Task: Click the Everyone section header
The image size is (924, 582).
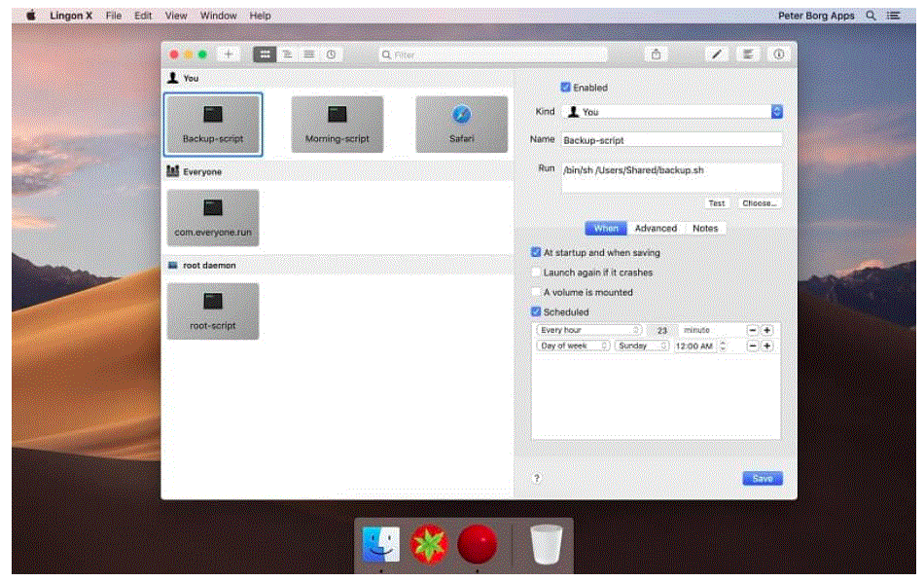Action: click(338, 171)
